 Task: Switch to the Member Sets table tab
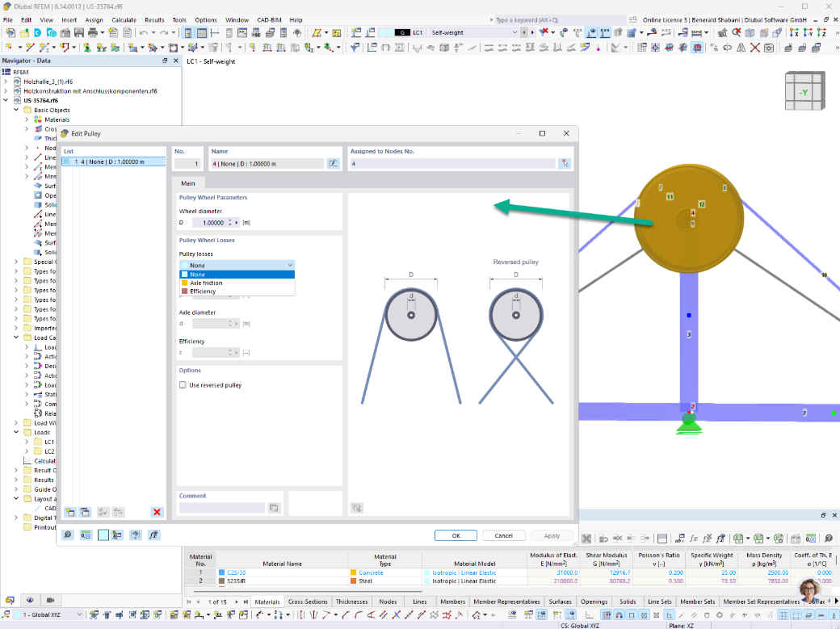pos(698,602)
